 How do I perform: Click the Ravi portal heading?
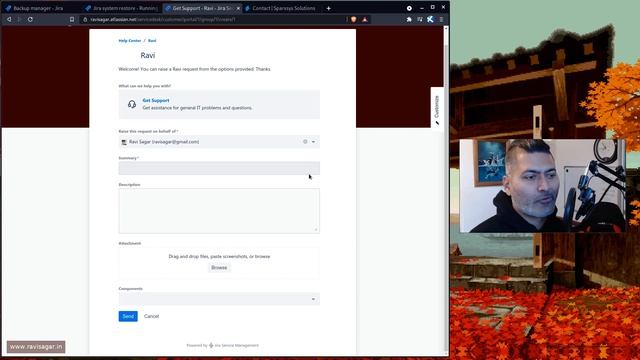click(148, 56)
